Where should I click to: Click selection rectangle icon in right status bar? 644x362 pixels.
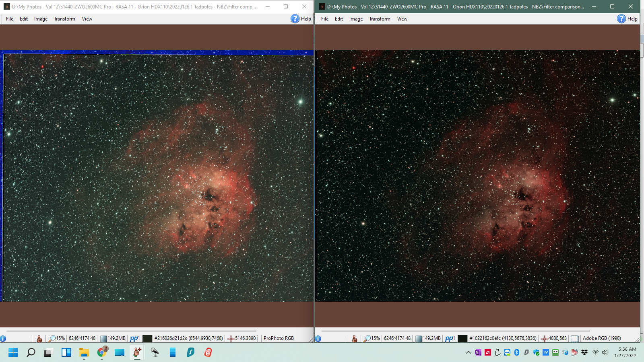pos(574,339)
